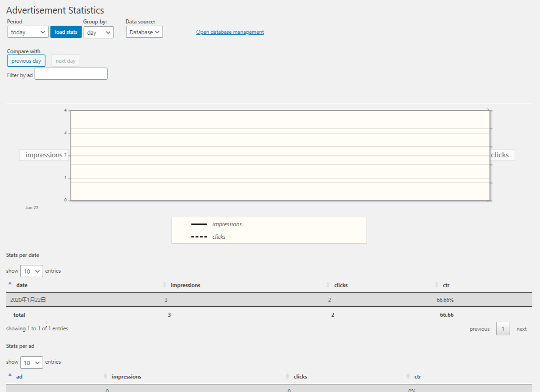Compare with previous day
This screenshot has height=392, width=540.
pyautogui.click(x=26, y=61)
